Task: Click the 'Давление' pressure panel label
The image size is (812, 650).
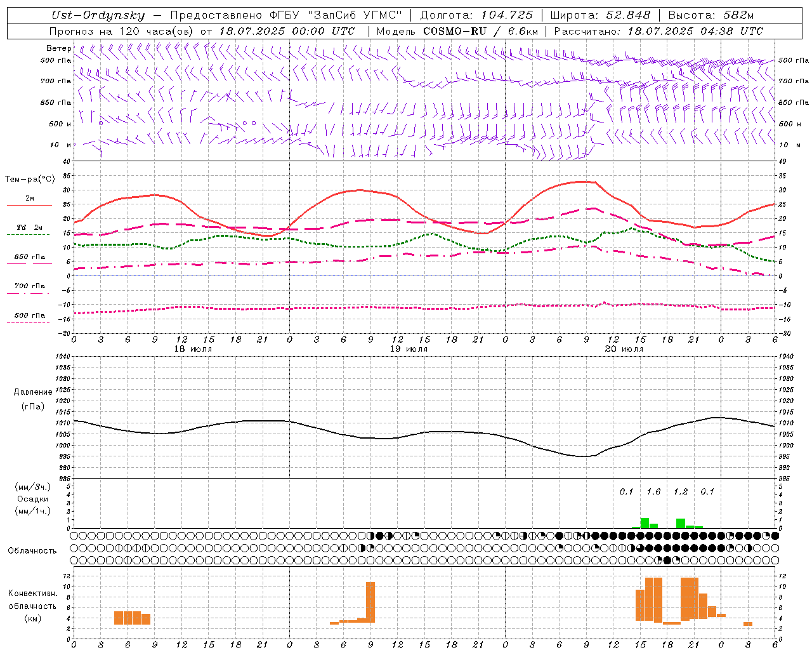Action: coord(33,392)
